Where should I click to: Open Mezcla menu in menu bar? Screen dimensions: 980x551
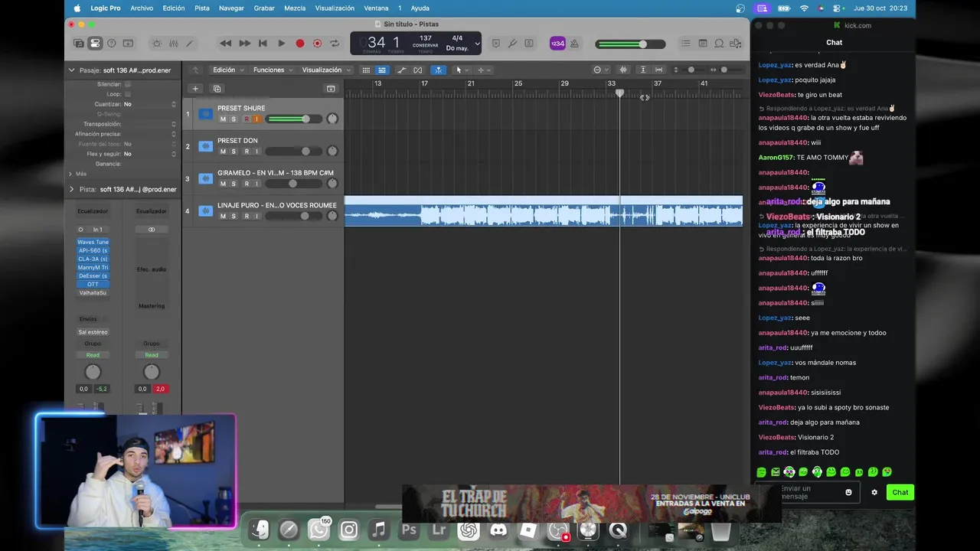click(x=295, y=8)
